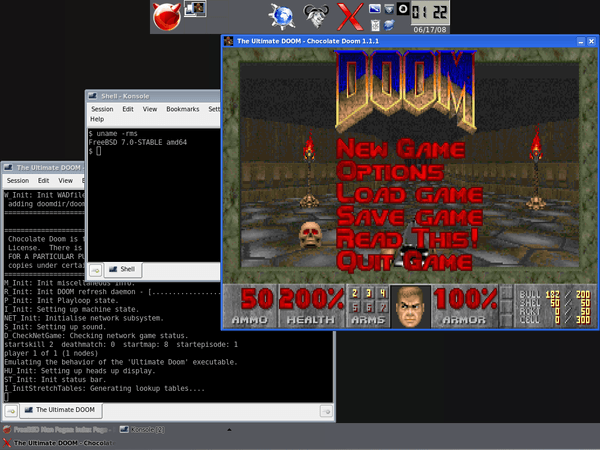Click the date 06/17/08 under the clock

coord(430,29)
